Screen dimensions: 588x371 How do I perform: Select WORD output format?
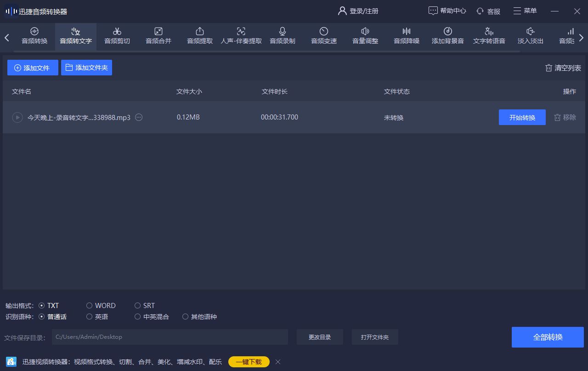tap(101, 305)
